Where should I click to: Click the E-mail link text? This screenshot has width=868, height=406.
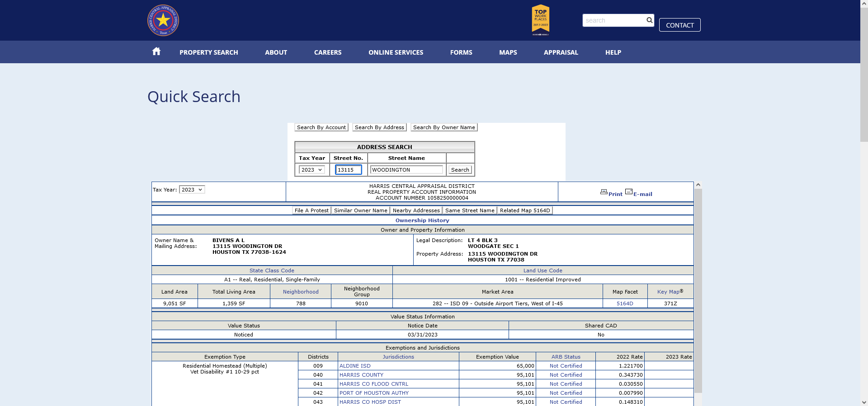coord(643,194)
